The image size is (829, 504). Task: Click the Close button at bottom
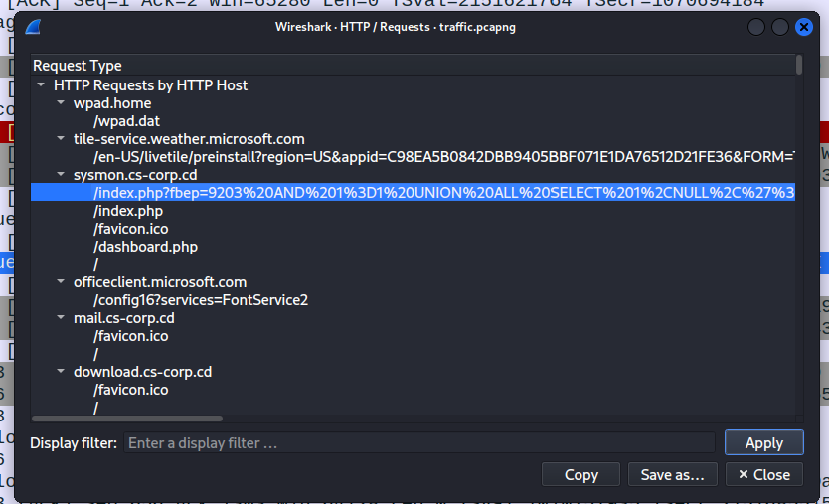764,474
